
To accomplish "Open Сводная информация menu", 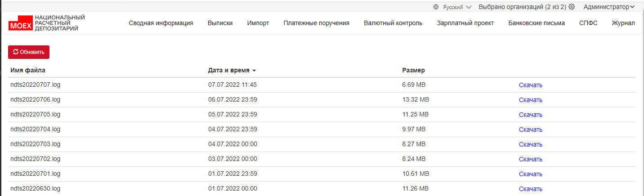I will click(x=161, y=23).
